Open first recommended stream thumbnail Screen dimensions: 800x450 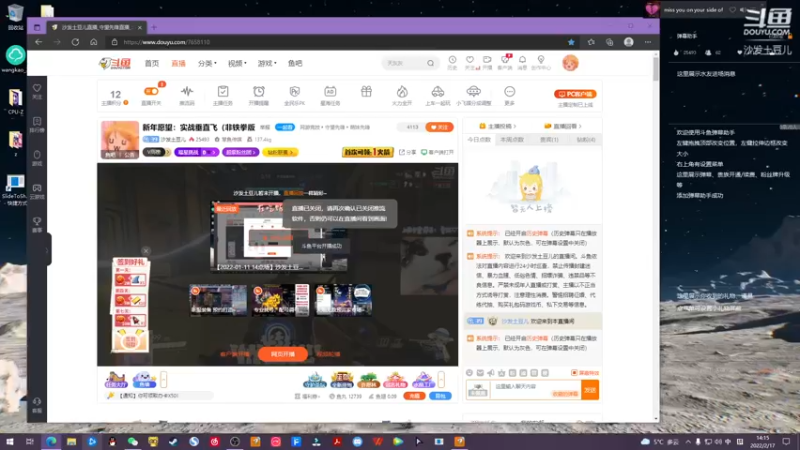218,300
